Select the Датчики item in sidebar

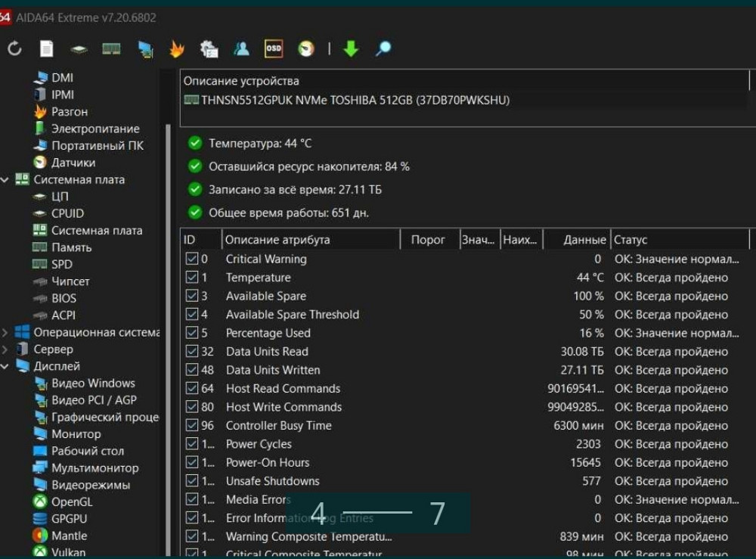tap(73, 163)
